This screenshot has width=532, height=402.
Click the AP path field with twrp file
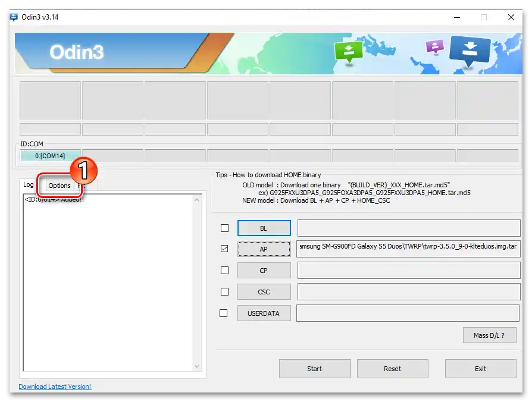coord(408,249)
